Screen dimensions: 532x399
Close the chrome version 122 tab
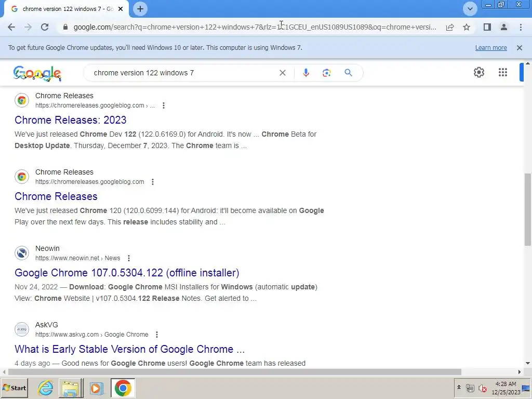[121, 9]
